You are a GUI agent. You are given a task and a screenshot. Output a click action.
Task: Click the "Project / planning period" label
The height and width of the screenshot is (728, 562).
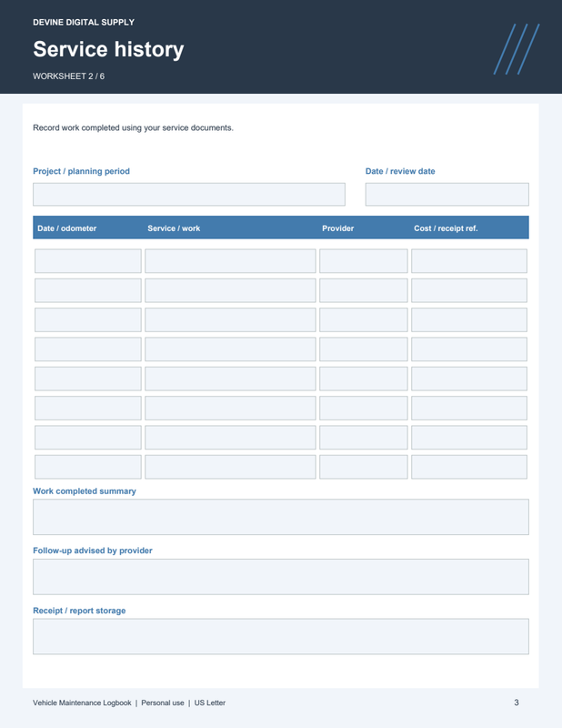[81, 171]
